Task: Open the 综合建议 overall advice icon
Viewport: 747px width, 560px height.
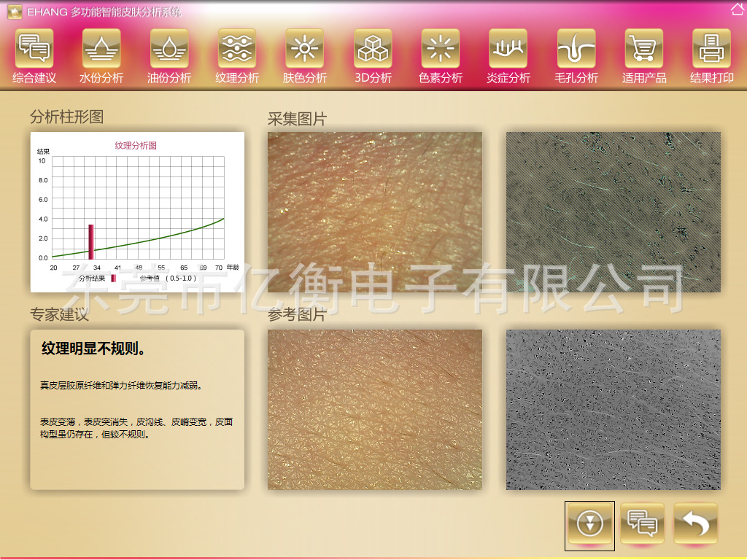Action: point(34,49)
